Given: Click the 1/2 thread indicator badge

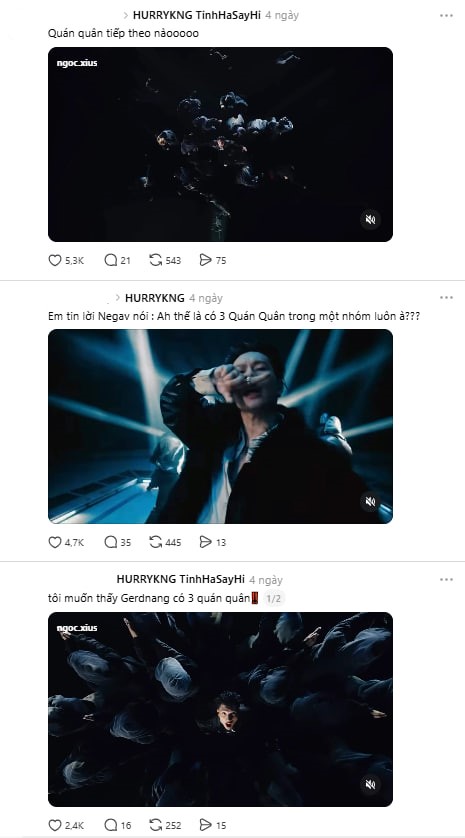Looking at the screenshot, I should [273, 599].
